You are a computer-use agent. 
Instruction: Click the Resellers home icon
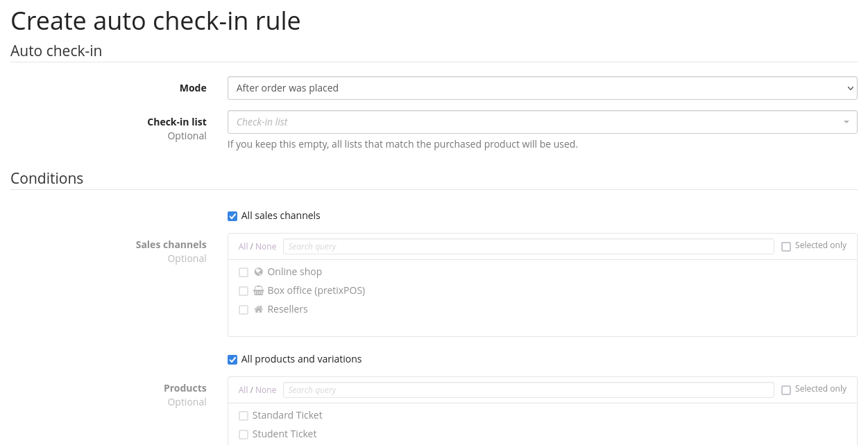259,309
